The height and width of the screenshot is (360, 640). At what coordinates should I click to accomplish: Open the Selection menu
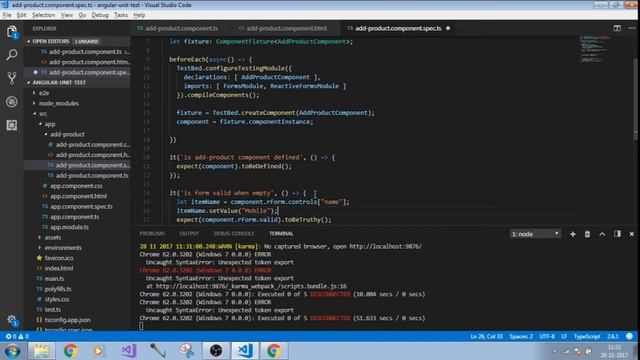click(x=43, y=15)
